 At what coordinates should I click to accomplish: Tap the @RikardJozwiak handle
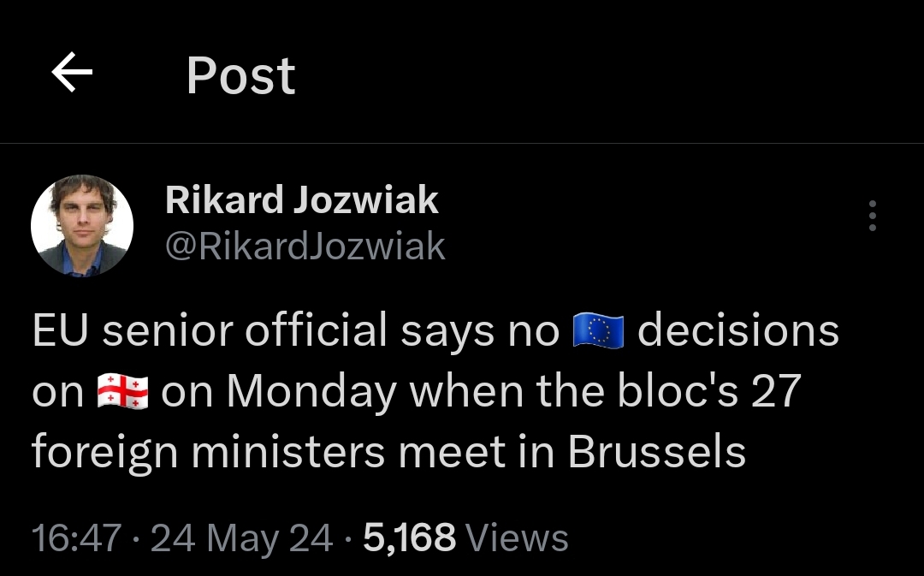click(305, 246)
